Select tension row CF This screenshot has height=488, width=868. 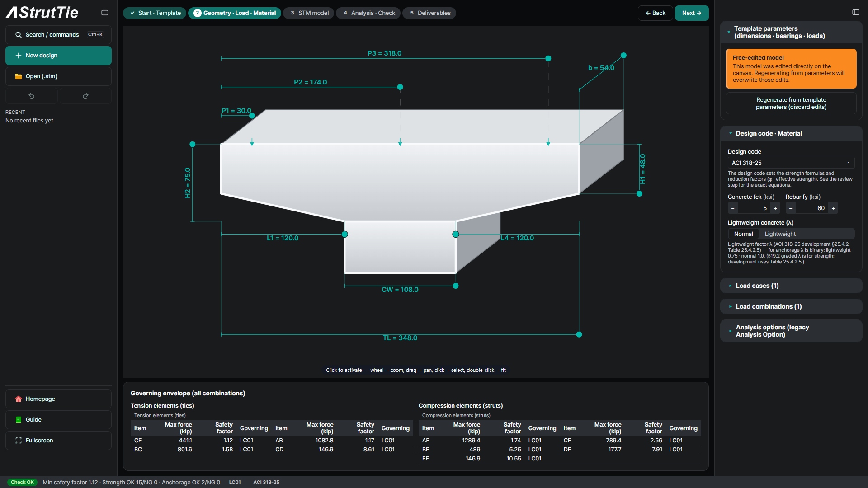tap(201, 441)
